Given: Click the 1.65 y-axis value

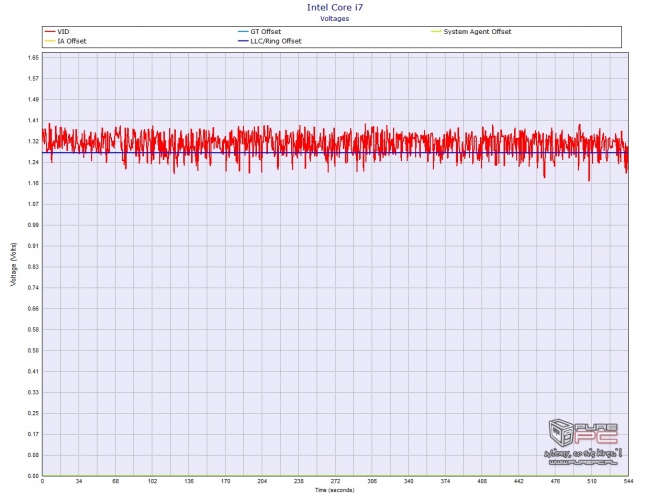Looking at the screenshot, I should [34, 57].
